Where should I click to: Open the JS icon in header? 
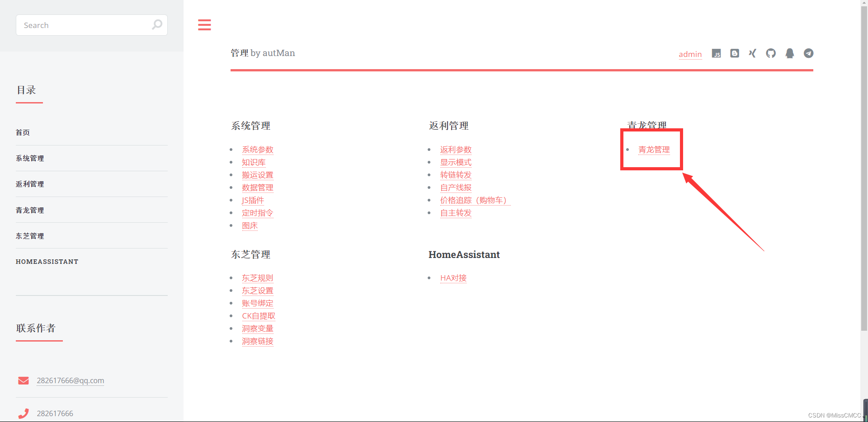tap(716, 53)
